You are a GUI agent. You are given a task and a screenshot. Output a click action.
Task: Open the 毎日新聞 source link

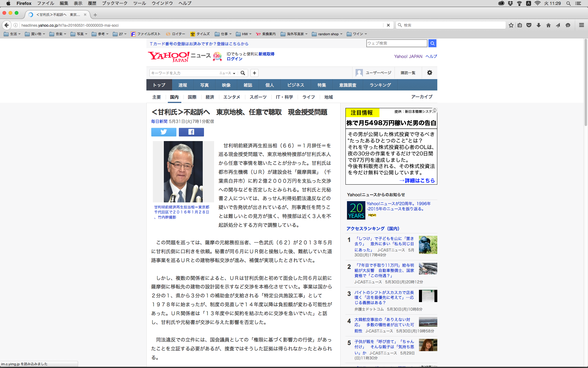(159, 121)
